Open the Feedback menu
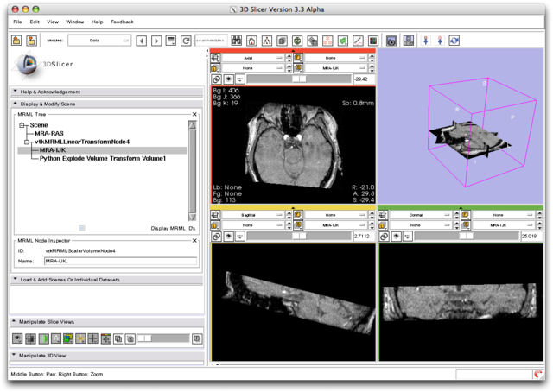Screen dimensions: 553x392 coord(122,21)
